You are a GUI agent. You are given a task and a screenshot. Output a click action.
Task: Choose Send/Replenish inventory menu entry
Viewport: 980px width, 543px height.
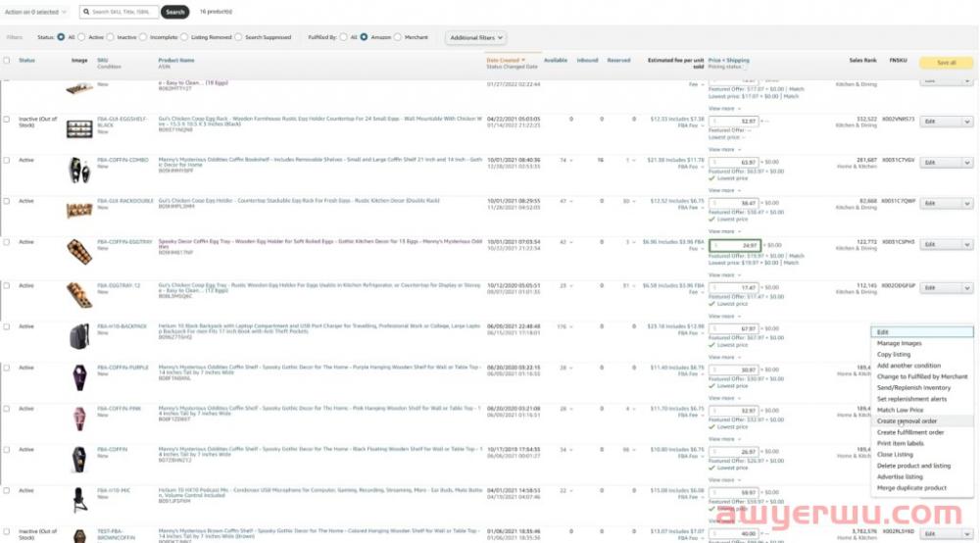click(x=913, y=388)
